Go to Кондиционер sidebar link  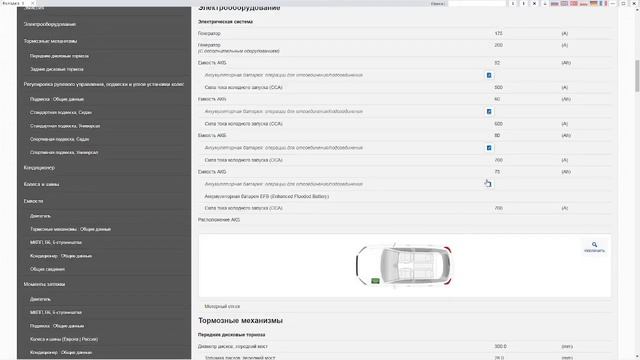(x=39, y=167)
